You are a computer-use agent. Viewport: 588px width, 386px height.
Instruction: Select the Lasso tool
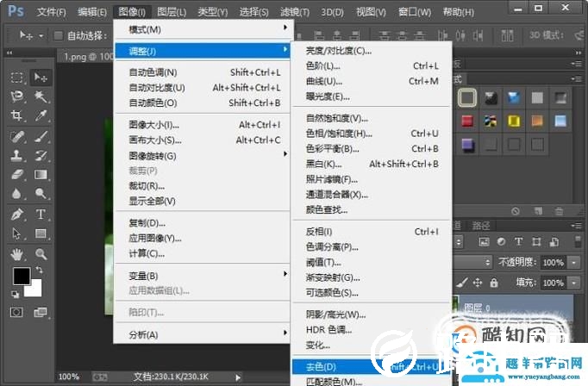click(x=17, y=96)
